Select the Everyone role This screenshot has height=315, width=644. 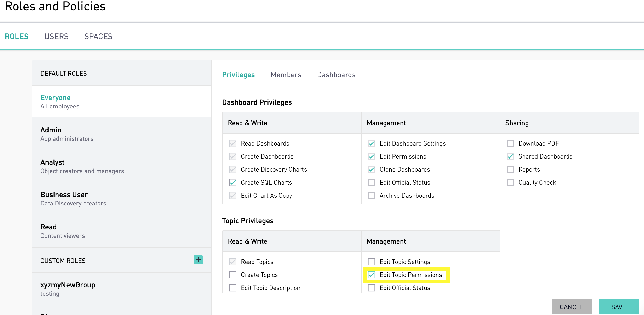point(122,101)
